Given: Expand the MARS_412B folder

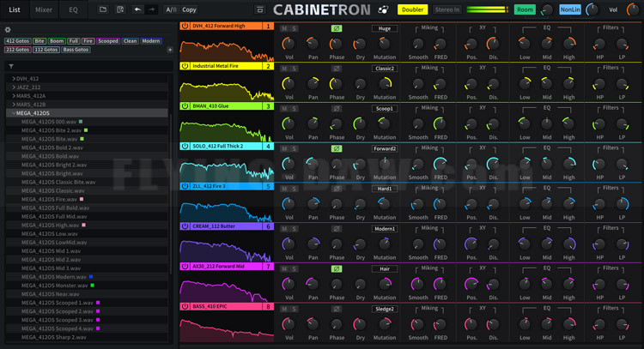Looking at the screenshot, I should click(14, 104).
